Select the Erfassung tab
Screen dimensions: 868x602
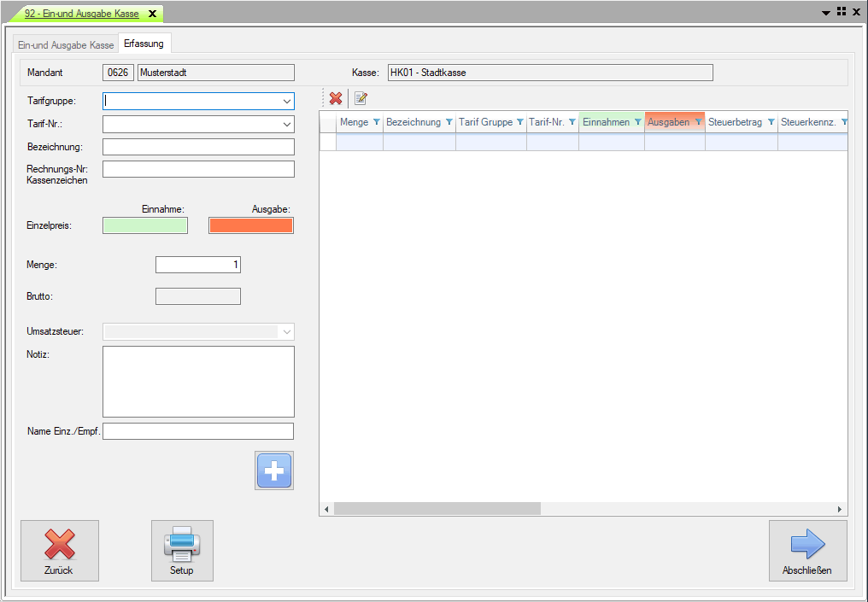tap(144, 44)
